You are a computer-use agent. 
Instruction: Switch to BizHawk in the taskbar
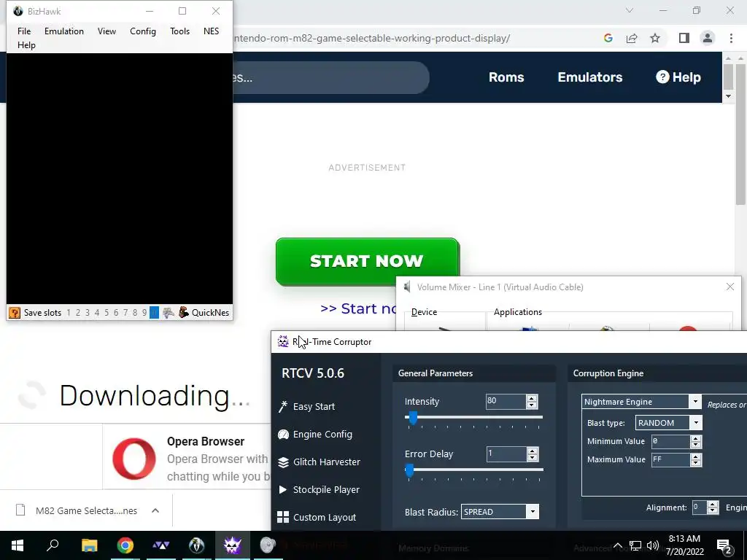point(196,545)
